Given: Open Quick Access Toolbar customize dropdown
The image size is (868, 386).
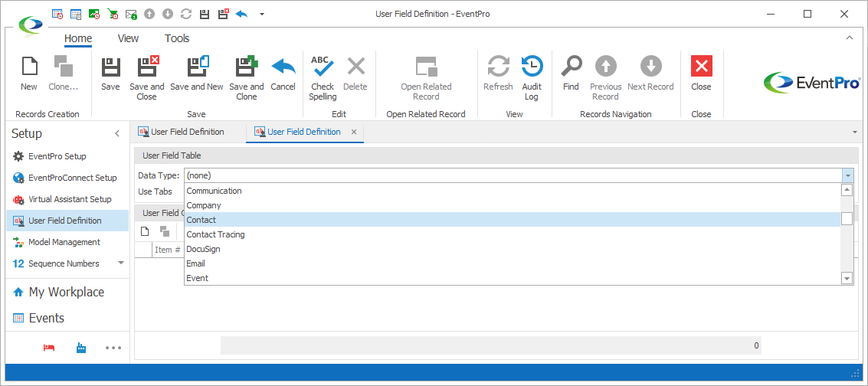Looking at the screenshot, I should [x=262, y=14].
